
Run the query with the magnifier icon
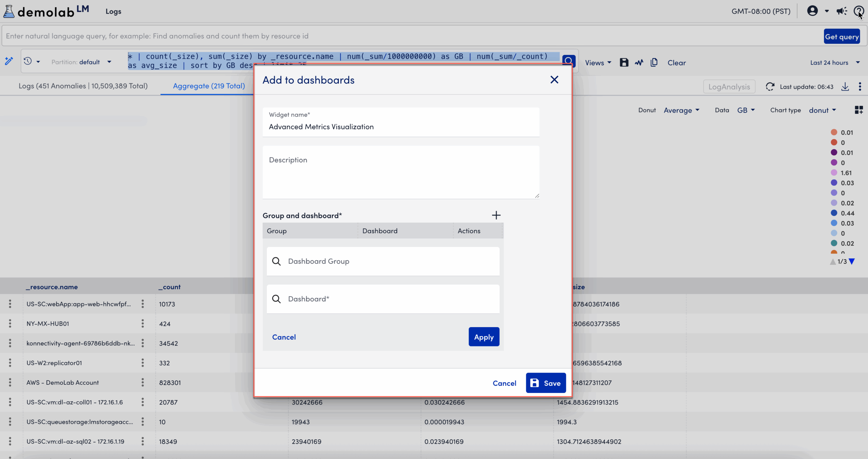click(569, 60)
